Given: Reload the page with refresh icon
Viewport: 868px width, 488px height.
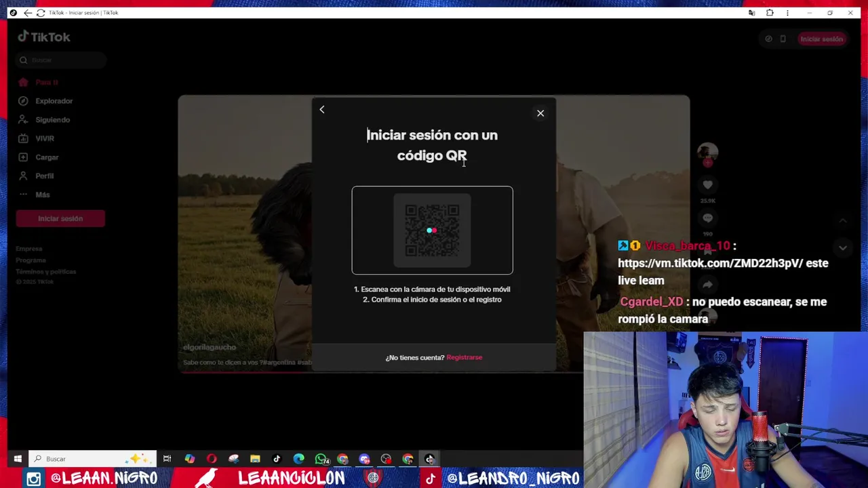Looking at the screenshot, I should (x=41, y=13).
